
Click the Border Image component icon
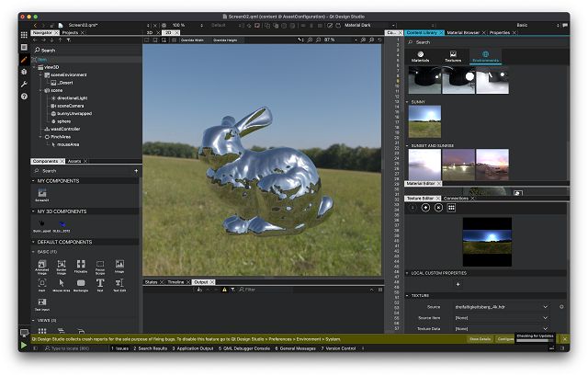(x=61, y=265)
